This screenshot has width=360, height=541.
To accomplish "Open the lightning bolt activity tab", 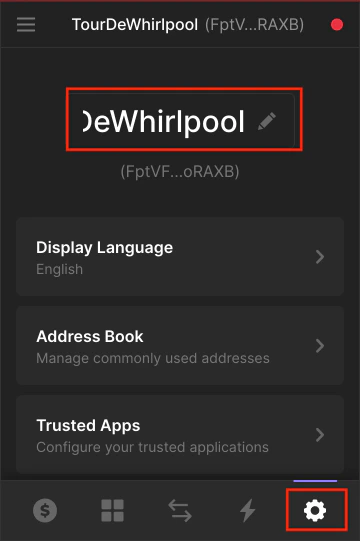I will coord(247,510).
